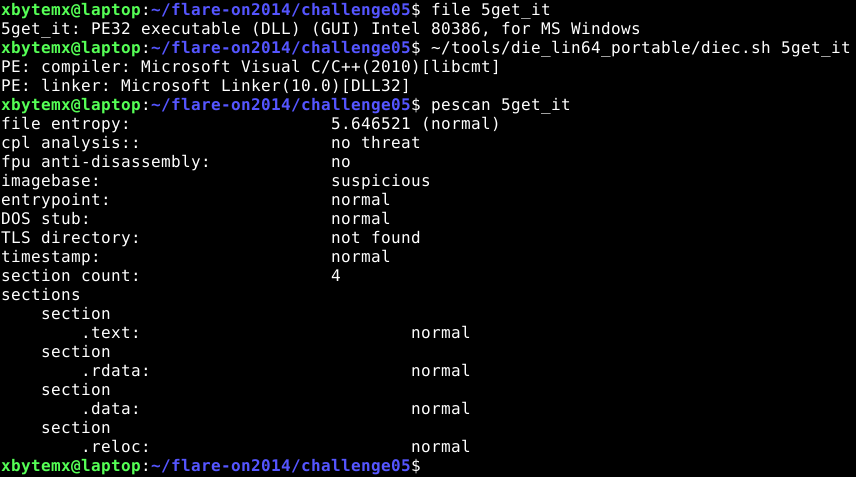Image resolution: width=856 pixels, height=477 pixels.
Task: Click the 'timestamp:' label
Action: [x=50, y=257]
